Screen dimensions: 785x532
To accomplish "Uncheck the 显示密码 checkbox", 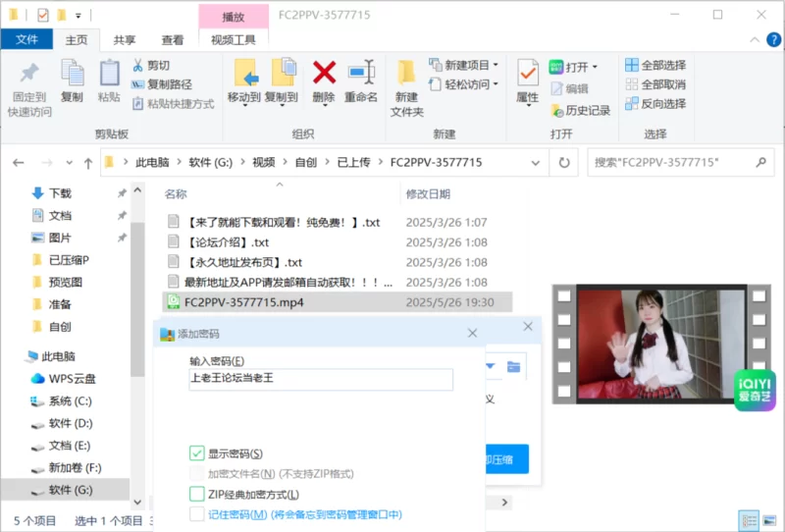I will tap(197, 453).
